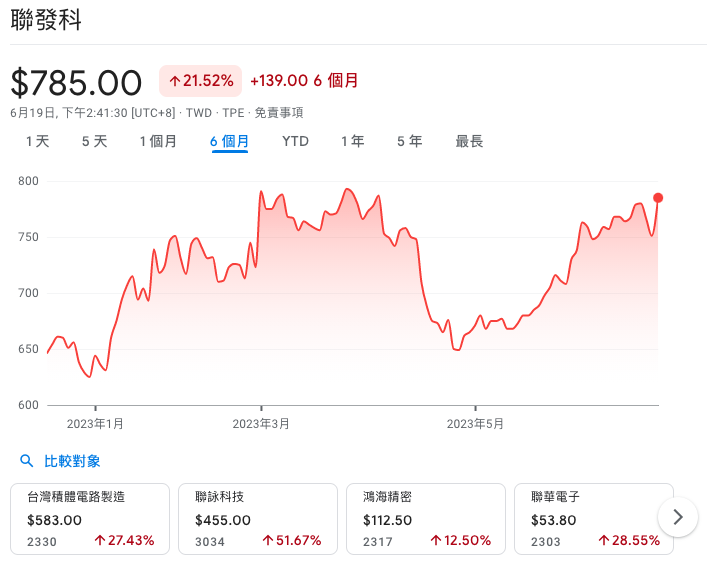Open the 比較對象 compare link

click(x=72, y=461)
